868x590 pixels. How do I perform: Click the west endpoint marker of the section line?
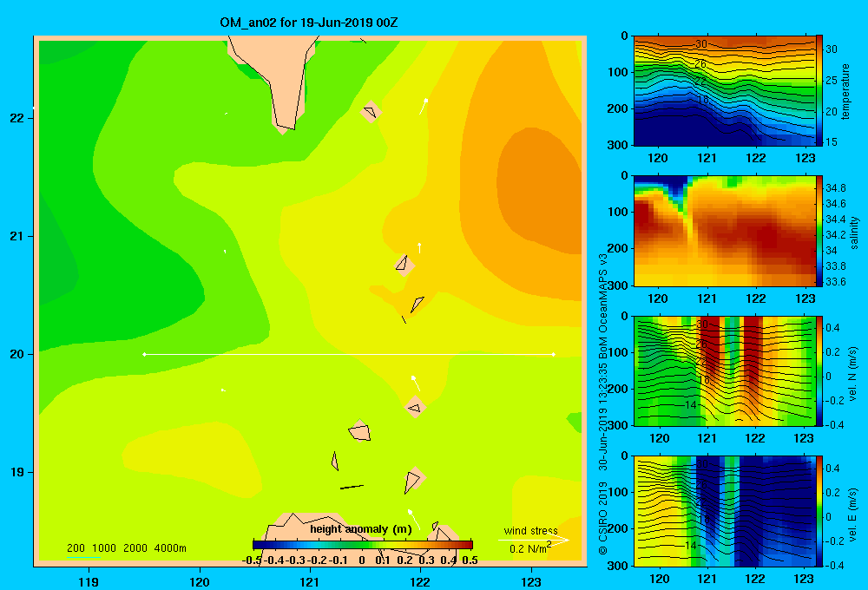144,354
